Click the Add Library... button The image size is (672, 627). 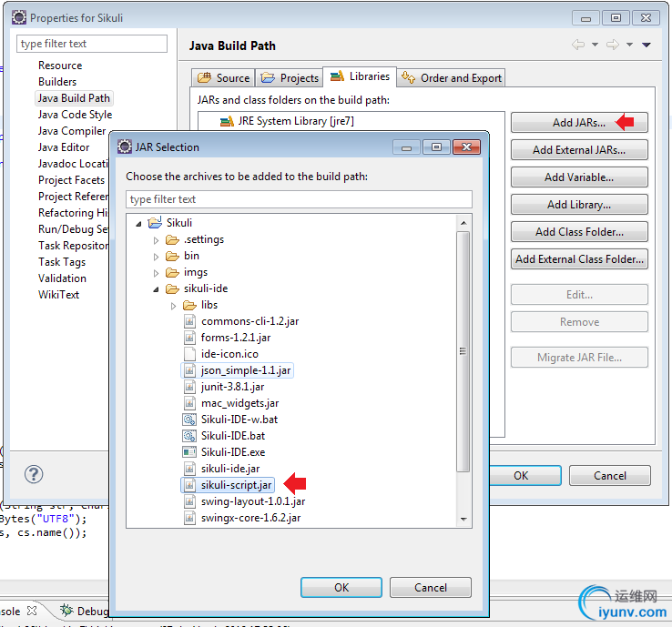(579, 205)
